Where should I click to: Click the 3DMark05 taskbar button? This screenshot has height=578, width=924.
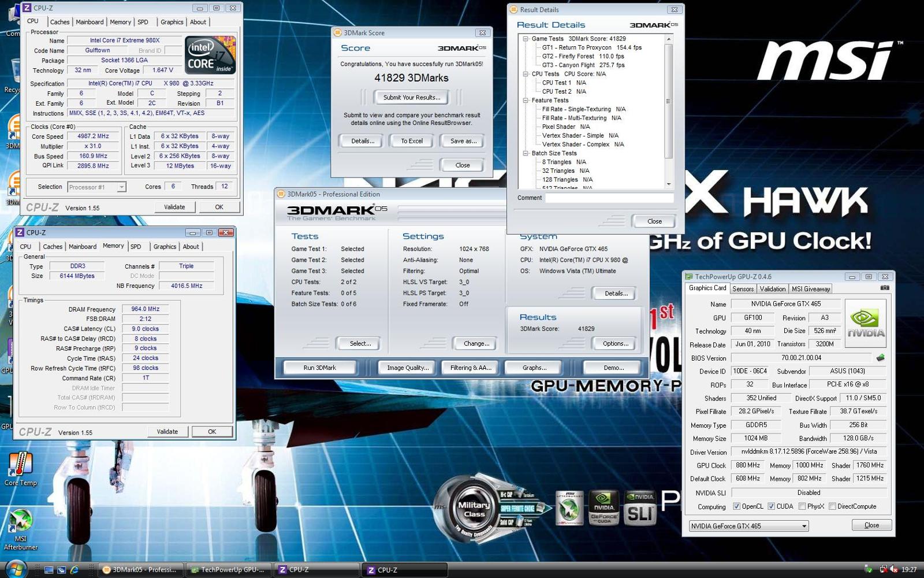[140, 569]
